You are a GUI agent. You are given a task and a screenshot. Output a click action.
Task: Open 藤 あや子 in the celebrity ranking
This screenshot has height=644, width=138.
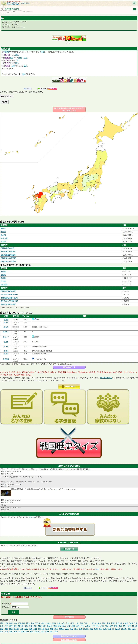click(6, 337)
